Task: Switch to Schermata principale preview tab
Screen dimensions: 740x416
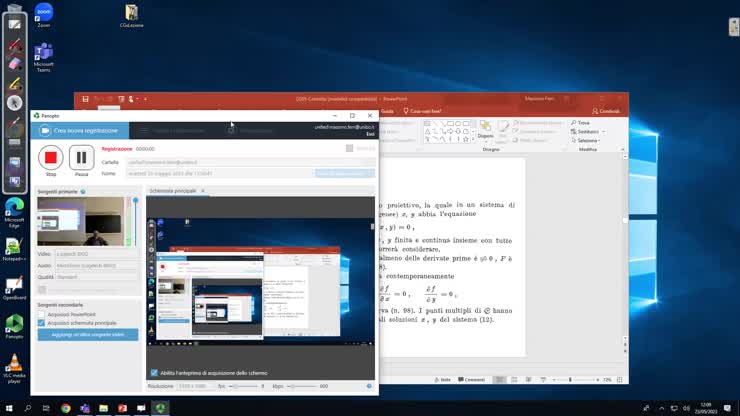Action: pyautogui.click(x=173, y=190)
